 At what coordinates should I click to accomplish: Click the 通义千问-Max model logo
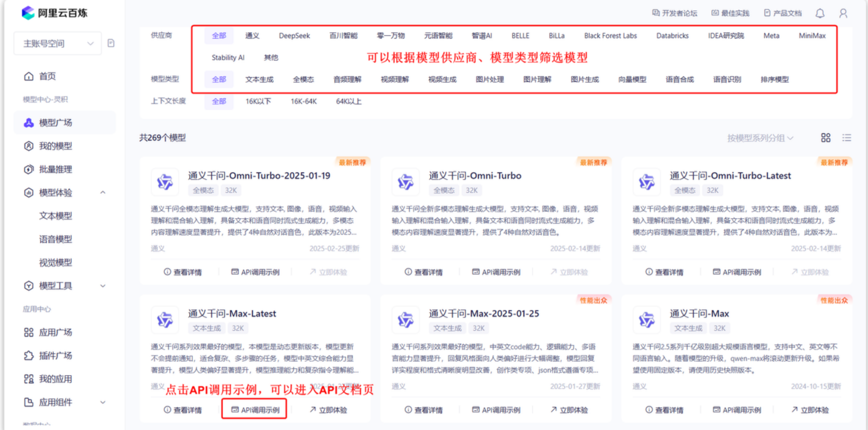(646, 320)
